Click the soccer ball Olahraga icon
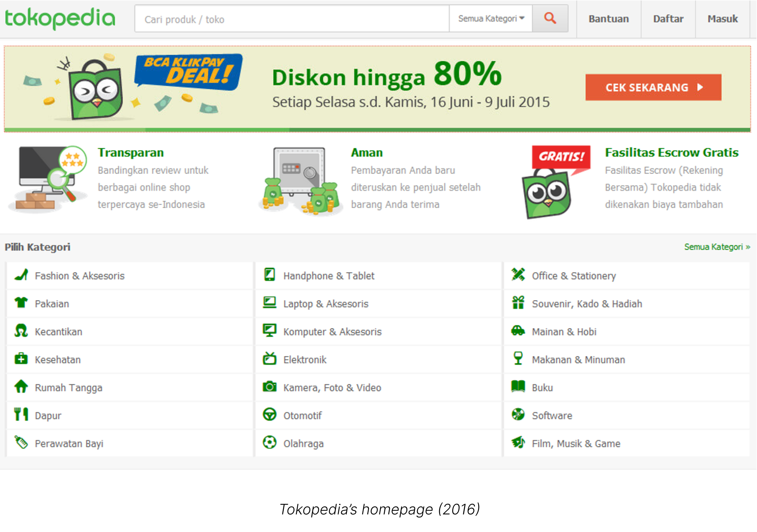757x532 pixels. click(269, 443)
